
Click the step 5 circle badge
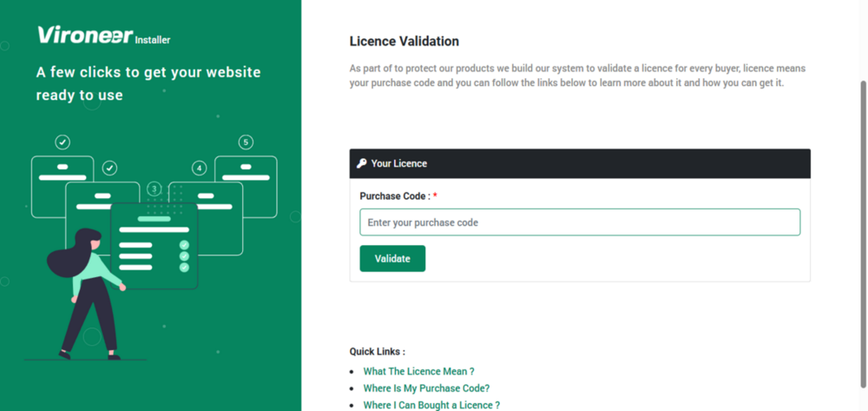[x=246, y=143]
